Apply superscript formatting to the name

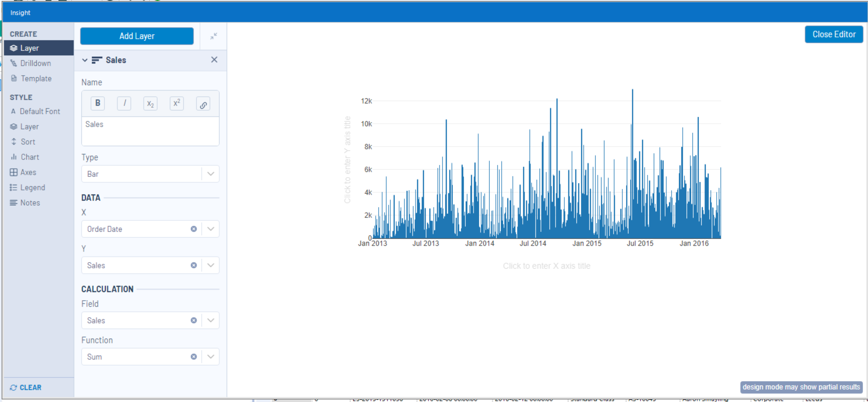coord(176,103)
